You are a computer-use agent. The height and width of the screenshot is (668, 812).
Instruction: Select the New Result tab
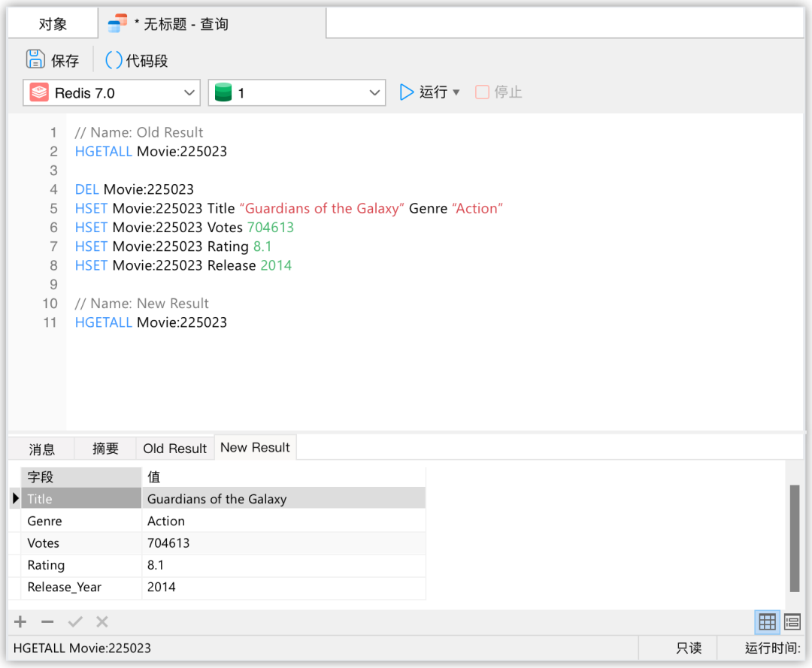coord(256,448)
